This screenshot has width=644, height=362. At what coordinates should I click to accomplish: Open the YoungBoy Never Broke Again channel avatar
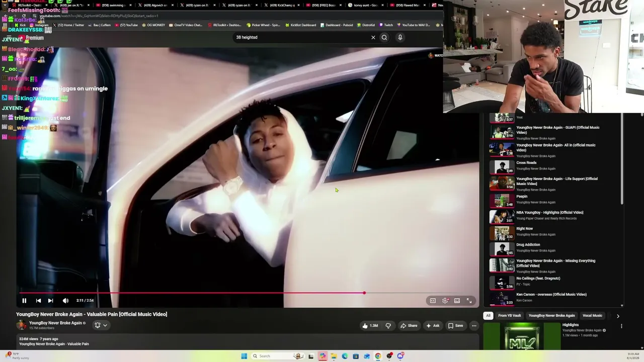click(22, 325)
